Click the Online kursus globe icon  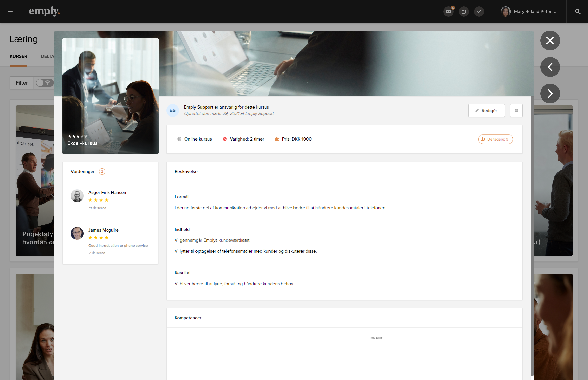click(179, 139)
